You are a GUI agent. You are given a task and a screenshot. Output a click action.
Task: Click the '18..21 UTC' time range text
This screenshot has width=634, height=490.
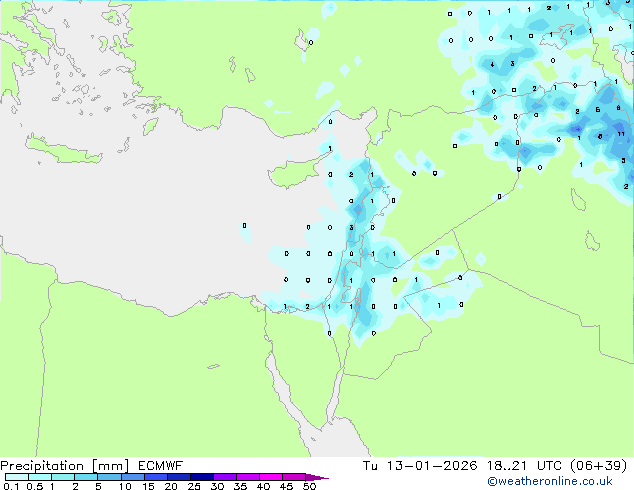coord(524,466)
